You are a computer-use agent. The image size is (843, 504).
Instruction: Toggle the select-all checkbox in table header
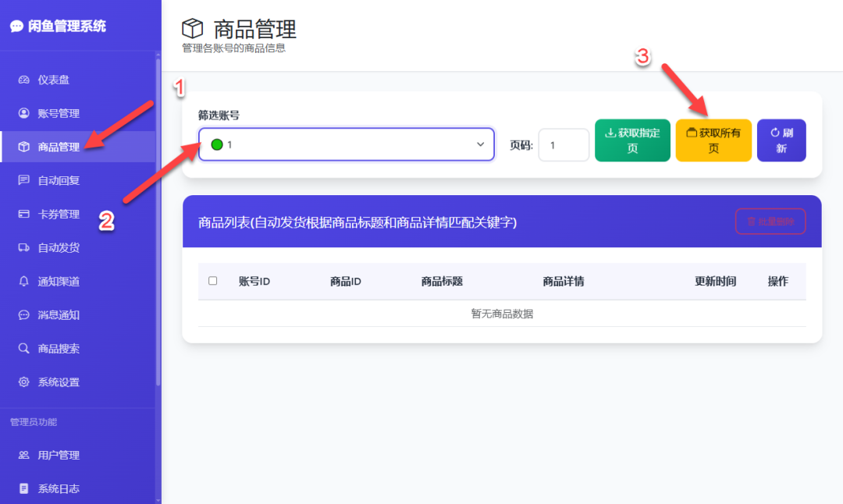coord(213,281)
